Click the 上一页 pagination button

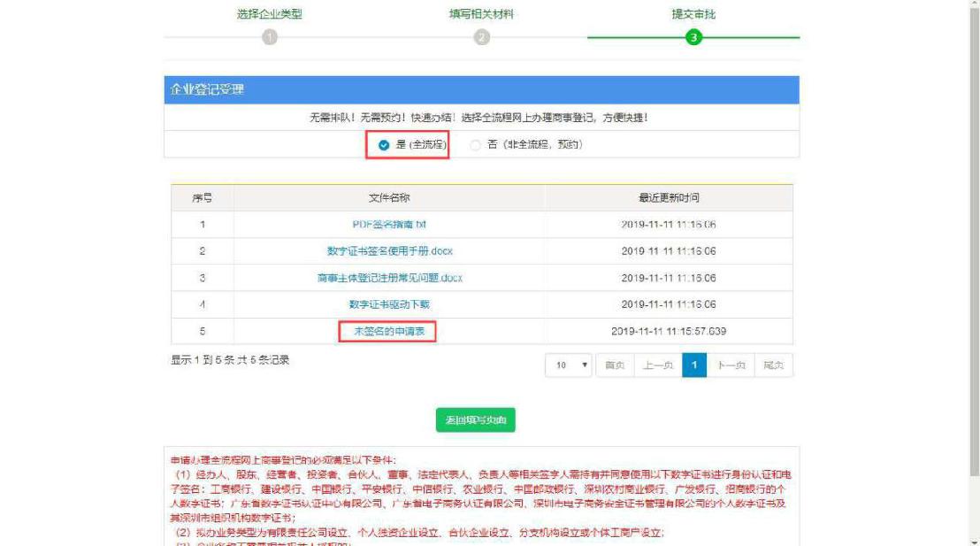pyautogui.click(x=657, y=365)
